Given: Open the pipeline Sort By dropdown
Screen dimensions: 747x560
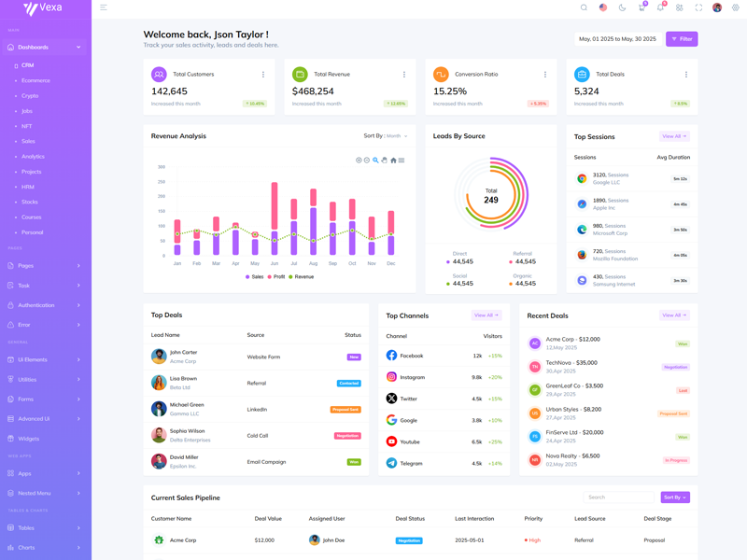Looking at the screenshot, I should click(x=675, y=497).
